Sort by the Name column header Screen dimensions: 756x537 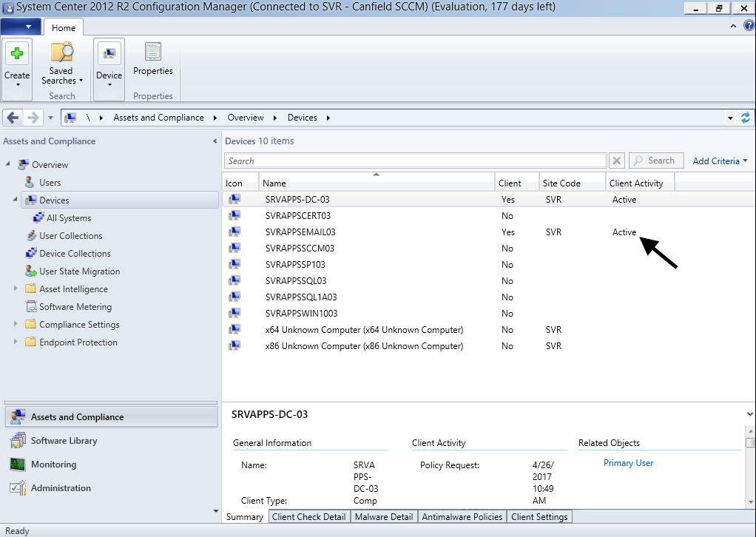tap(377, 183)
